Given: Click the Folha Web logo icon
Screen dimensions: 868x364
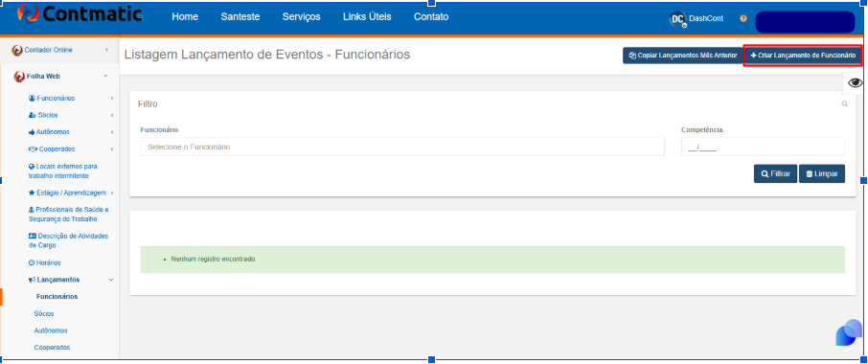Looking at the screenshot, I should 19,77.
